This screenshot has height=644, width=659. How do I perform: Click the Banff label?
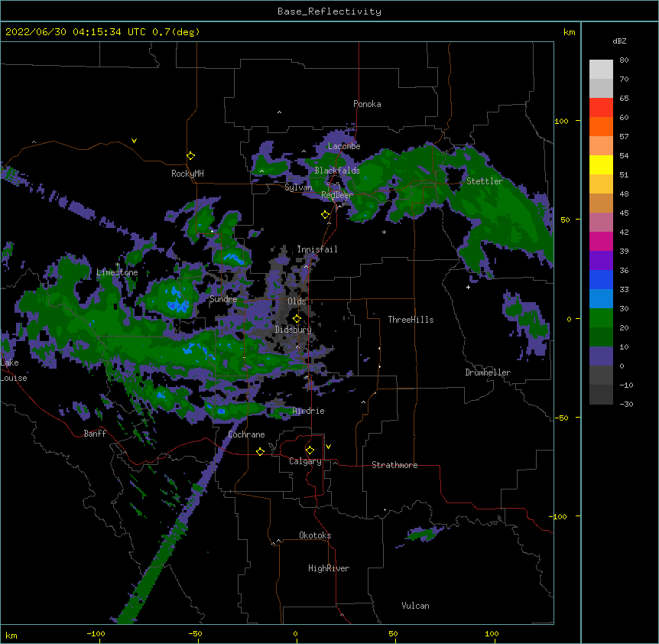[95, 434]
